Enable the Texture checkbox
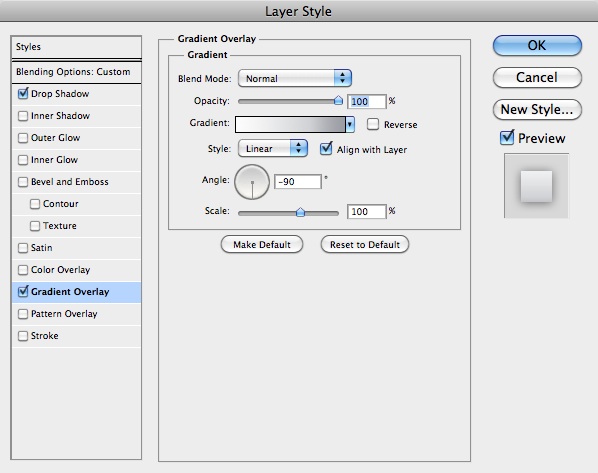598x473 pixels. click(35, 226)
